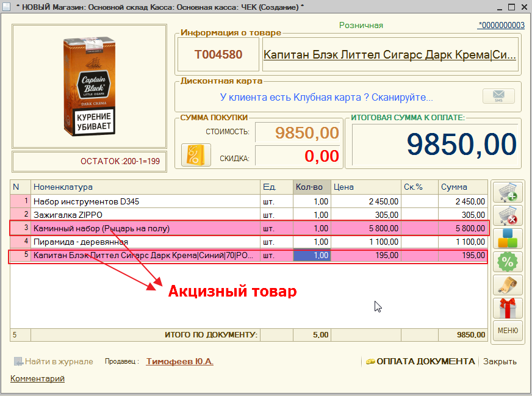Viewport: 532px width, 396px height.
Task: Open the receipt scroll with key icon
Action: click(x=508, y=285)
